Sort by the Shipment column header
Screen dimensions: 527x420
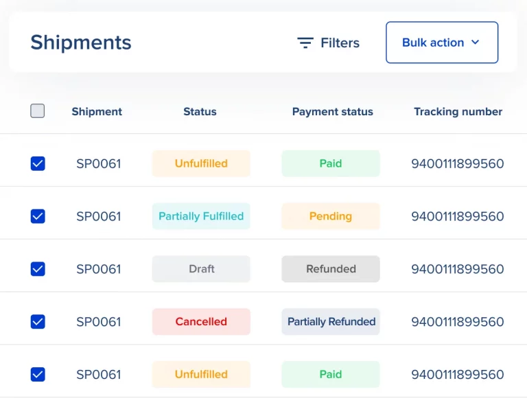click(x=97, y=111)
